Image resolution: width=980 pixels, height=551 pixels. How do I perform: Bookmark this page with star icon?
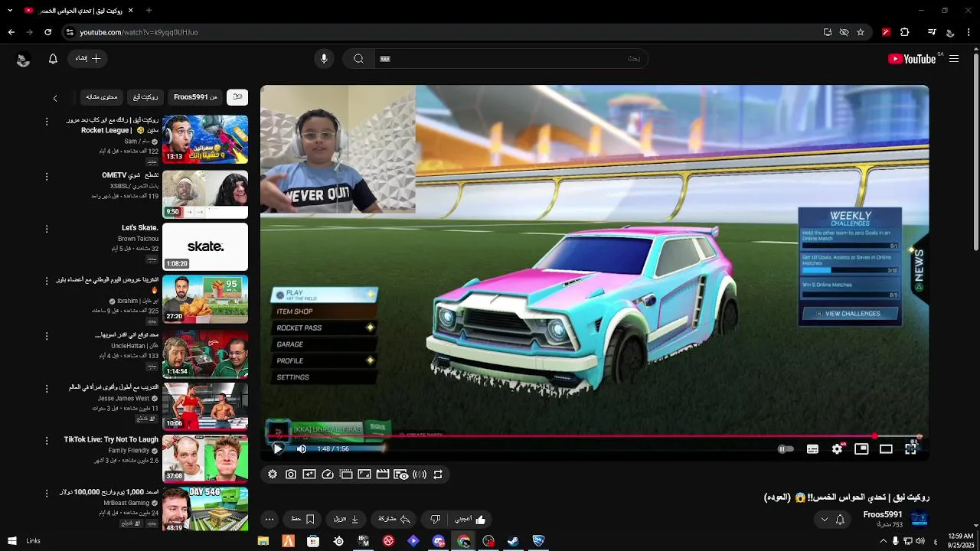coord(861,32)
